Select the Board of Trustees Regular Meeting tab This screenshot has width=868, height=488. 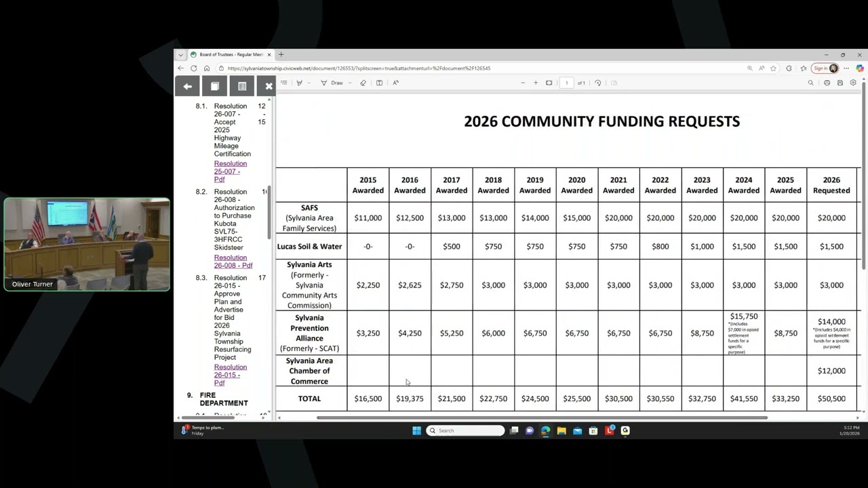tap(231, 55)
